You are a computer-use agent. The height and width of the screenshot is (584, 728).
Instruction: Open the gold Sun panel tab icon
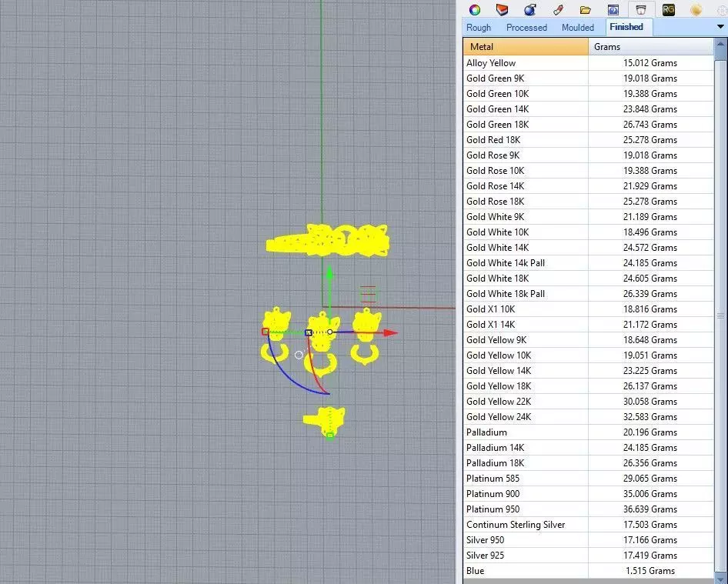point(696,10)
